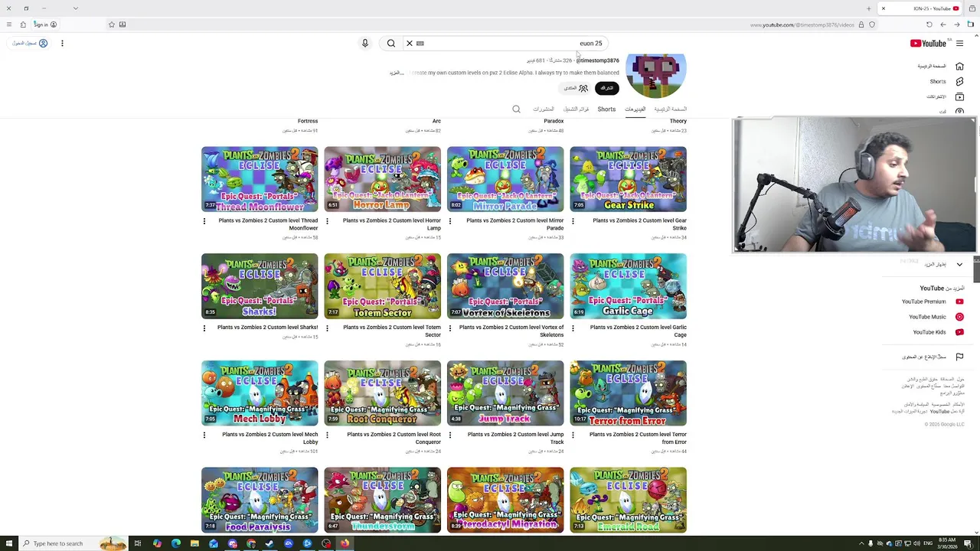Open the browser sidebar hamburger menu
The image size is (980, 551).
click(x=8, y=24)
